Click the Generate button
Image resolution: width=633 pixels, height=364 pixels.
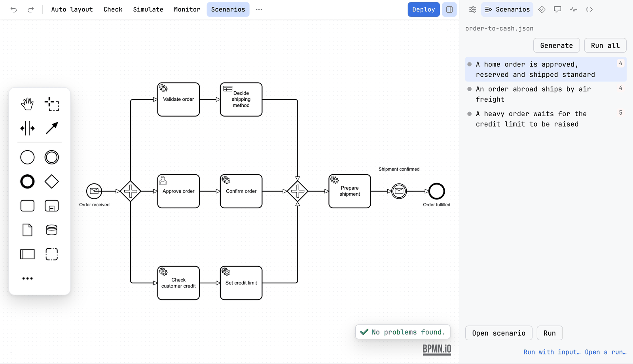(557, 45)
